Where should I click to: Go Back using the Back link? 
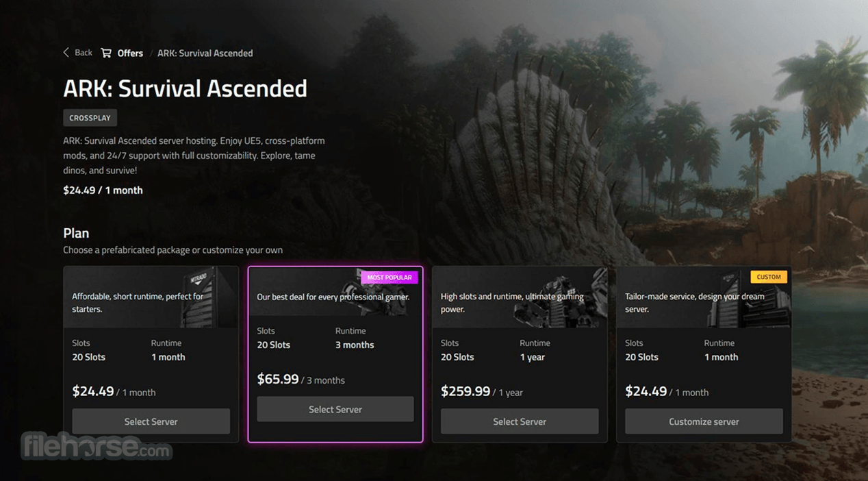click(x=84, y=53)
